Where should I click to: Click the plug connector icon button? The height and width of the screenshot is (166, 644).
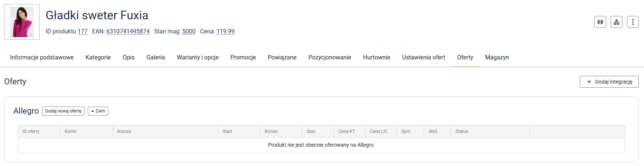pos(600,22)
